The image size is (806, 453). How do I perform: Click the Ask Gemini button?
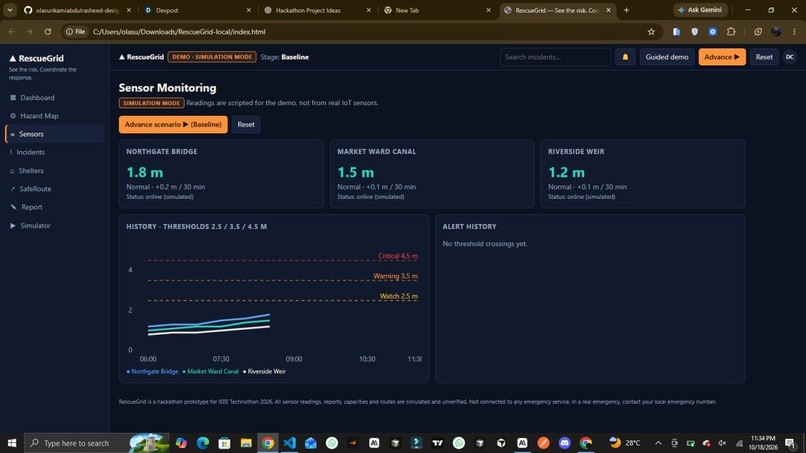701,10
